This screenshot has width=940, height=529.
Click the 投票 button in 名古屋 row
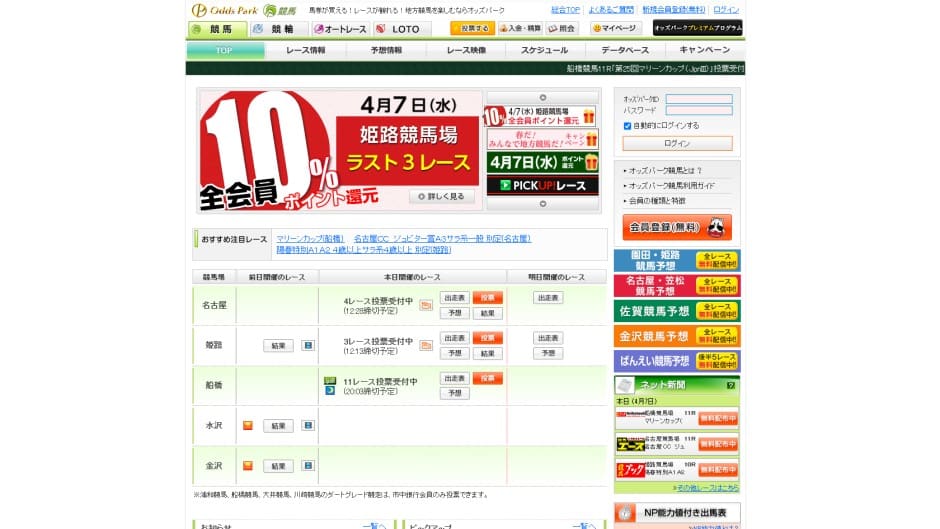pyautogui.click(x=487, y=298)
